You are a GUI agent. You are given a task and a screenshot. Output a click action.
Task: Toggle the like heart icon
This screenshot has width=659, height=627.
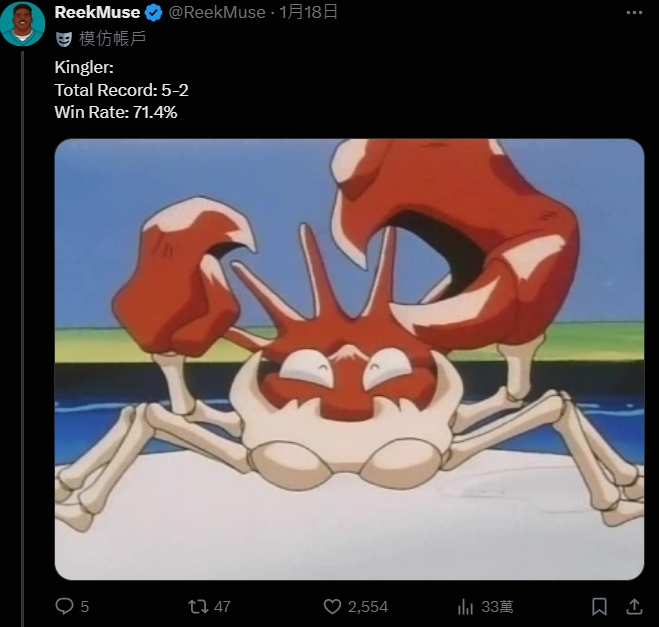pyautogui.click(x=332, y=606)
